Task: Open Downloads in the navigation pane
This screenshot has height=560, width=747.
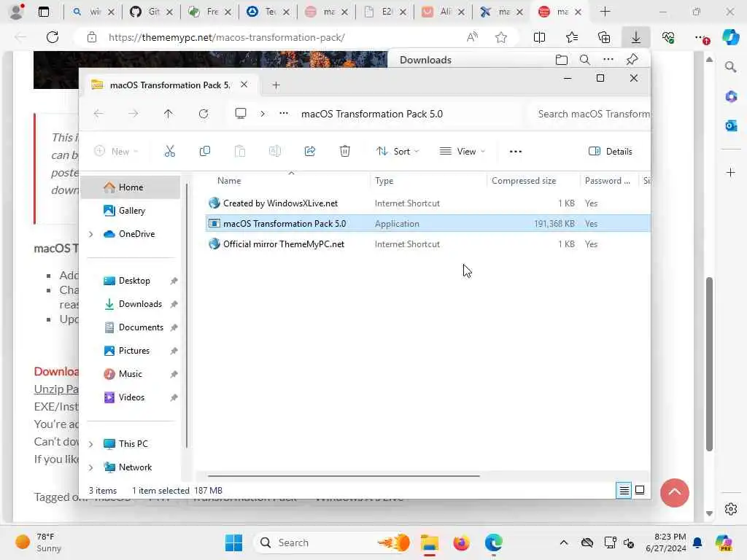Action: click(x=131, y=304)
